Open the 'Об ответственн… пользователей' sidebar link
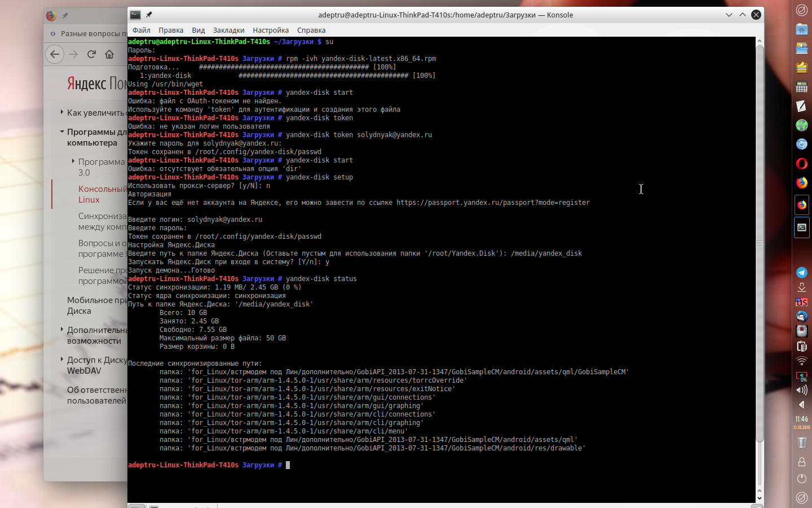Viewport: 812px width, 508px height. coord(97,395)
